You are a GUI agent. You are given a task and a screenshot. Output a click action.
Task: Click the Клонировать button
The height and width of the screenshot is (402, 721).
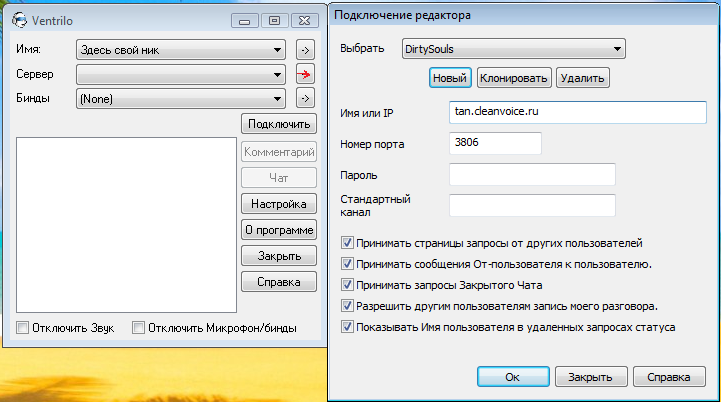point(514,78)
